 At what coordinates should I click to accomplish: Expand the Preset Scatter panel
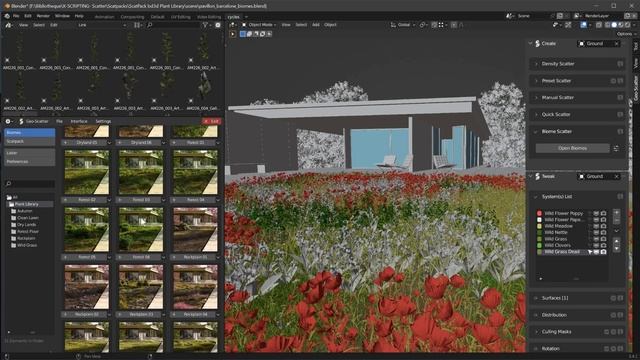click(536, 81)
